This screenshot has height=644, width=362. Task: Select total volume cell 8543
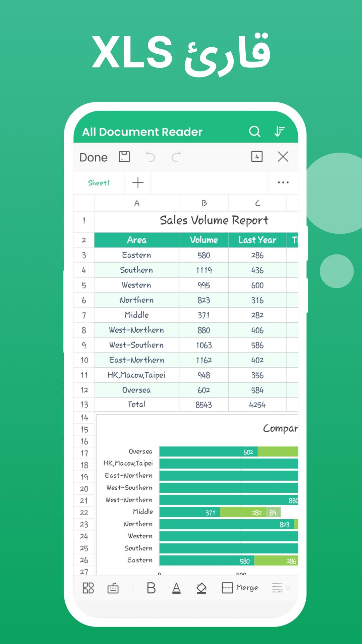(204, 405)
